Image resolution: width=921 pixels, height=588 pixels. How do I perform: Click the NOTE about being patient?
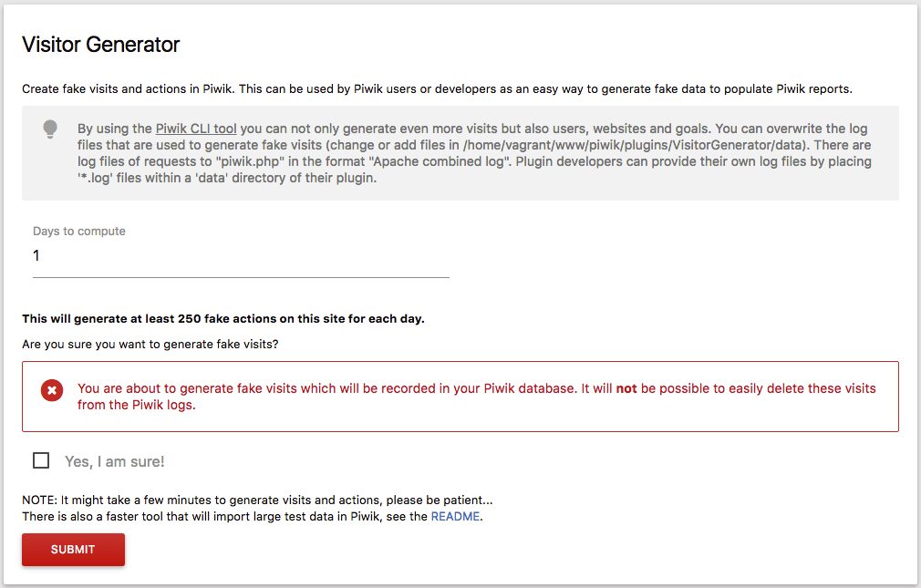(x=257, y=500)
